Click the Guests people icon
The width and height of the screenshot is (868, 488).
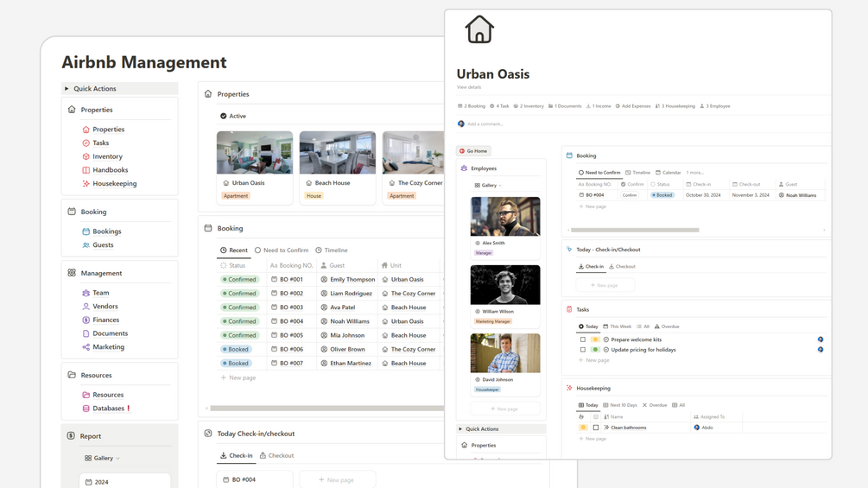(x=86, y=245)
